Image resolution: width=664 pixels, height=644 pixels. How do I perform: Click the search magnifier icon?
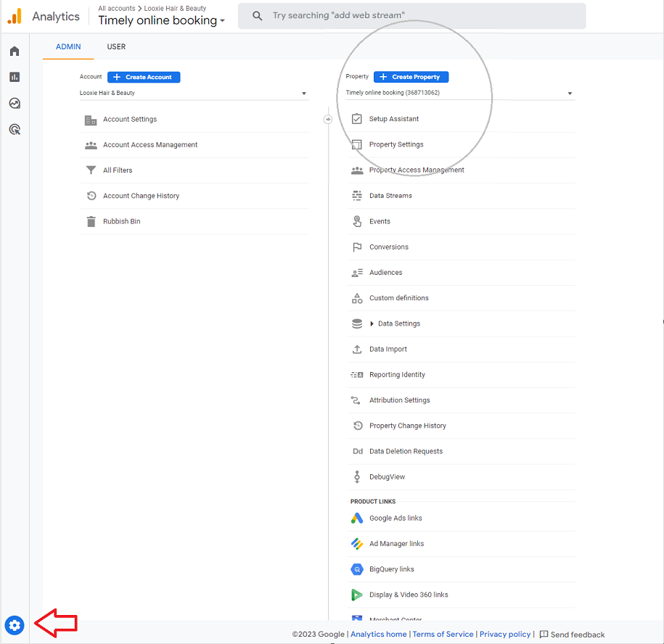[257, 16]
